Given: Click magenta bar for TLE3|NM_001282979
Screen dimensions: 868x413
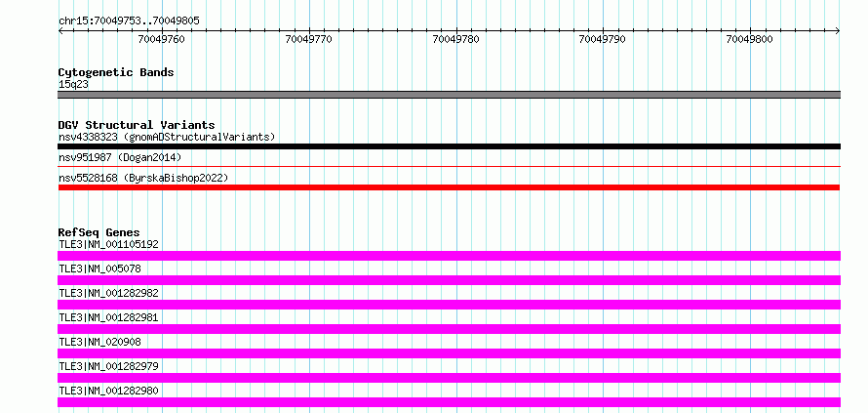Looking at the screenshot, I should 449,378.
